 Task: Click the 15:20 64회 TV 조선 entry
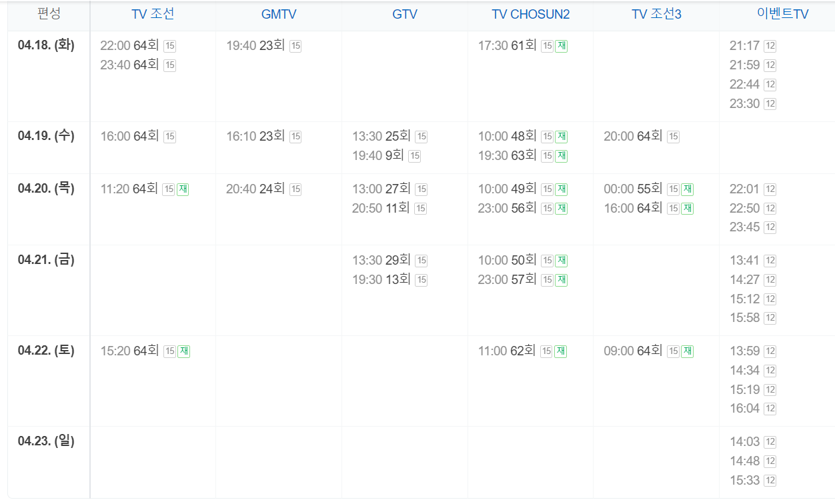point(129,351)
